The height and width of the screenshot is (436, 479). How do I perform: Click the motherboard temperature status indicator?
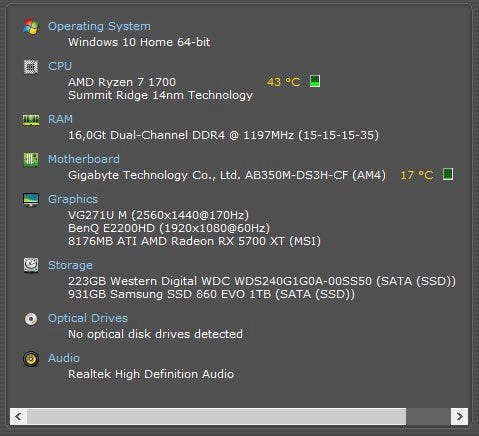(448, 174)
